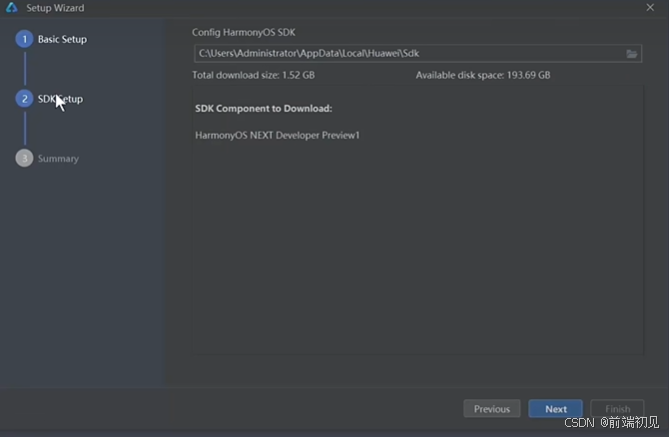Image resolution: width=669 pixels, height=437 pixels.
Task: Click the Previous button
Action: click(492, 409)
